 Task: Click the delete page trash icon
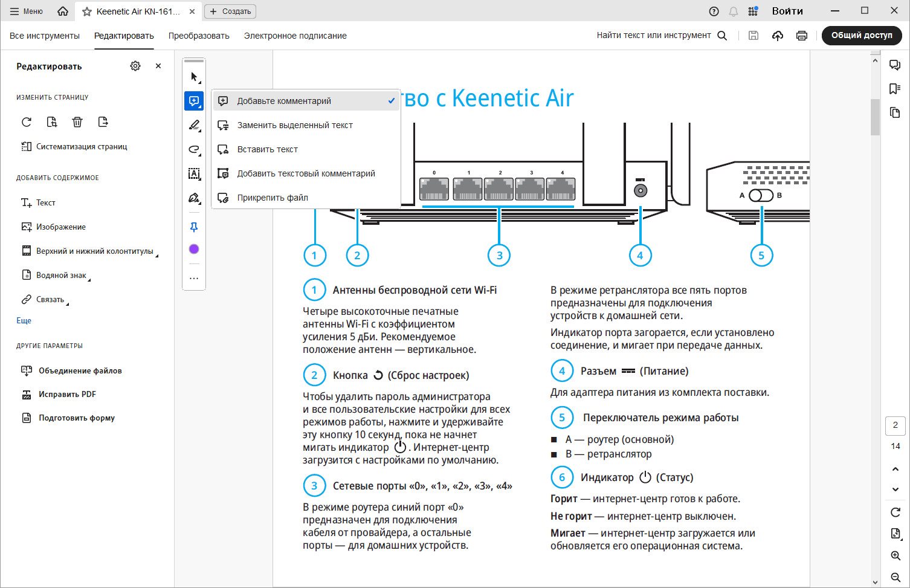tap(77, 122)
